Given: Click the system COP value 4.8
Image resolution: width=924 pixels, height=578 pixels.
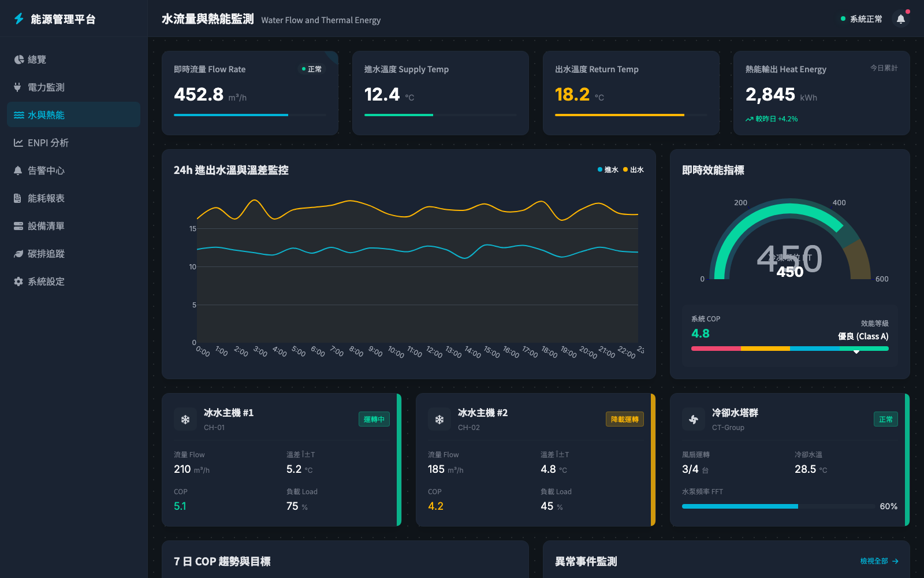Looking at the screenshot, I should [x=701, y=334].
